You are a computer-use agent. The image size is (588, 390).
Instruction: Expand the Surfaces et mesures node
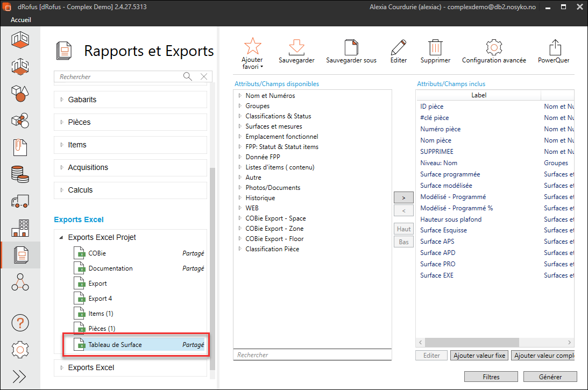(x=240, y=126)
